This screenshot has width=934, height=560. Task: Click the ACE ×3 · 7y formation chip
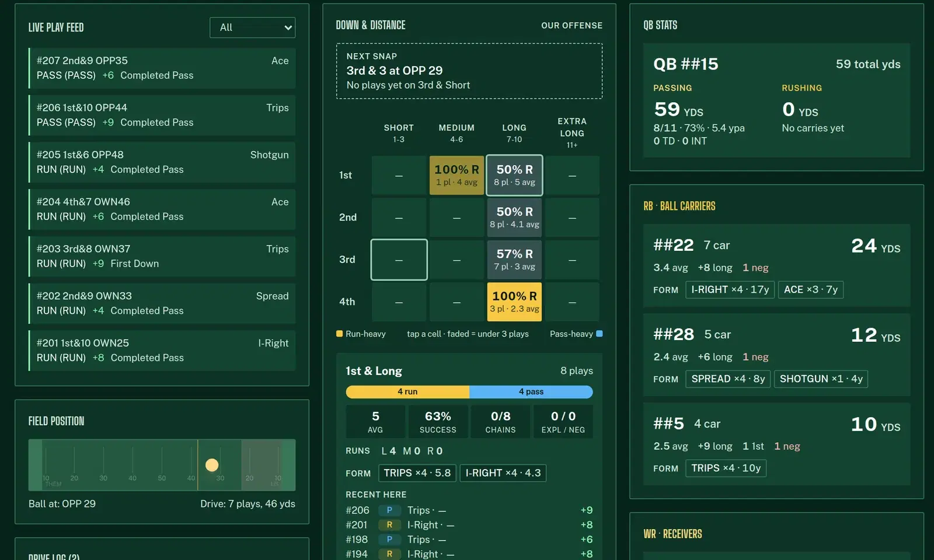click(811, 290)
